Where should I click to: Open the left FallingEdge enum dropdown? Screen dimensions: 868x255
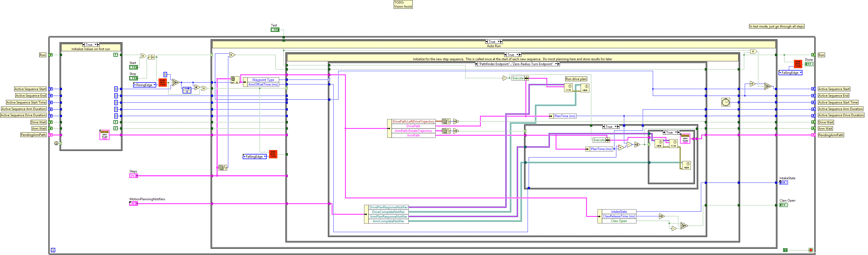click(x=265, y=156)
